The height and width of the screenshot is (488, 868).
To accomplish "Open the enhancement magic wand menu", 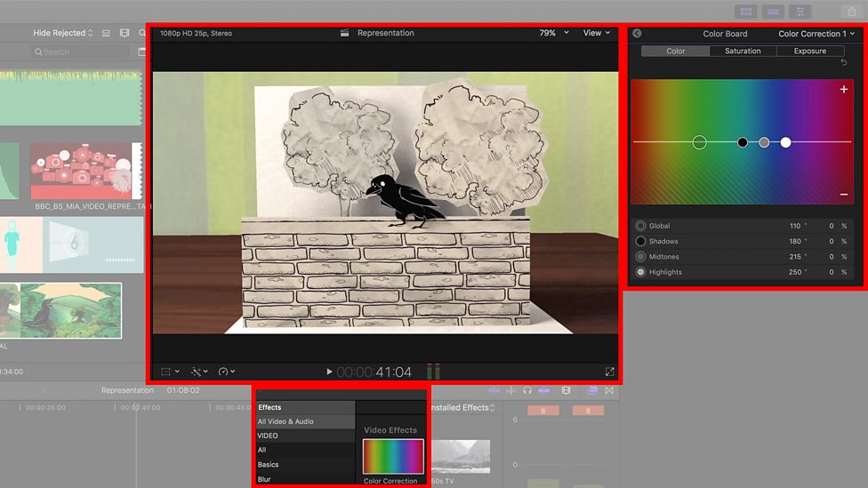I will pos(199,372).
